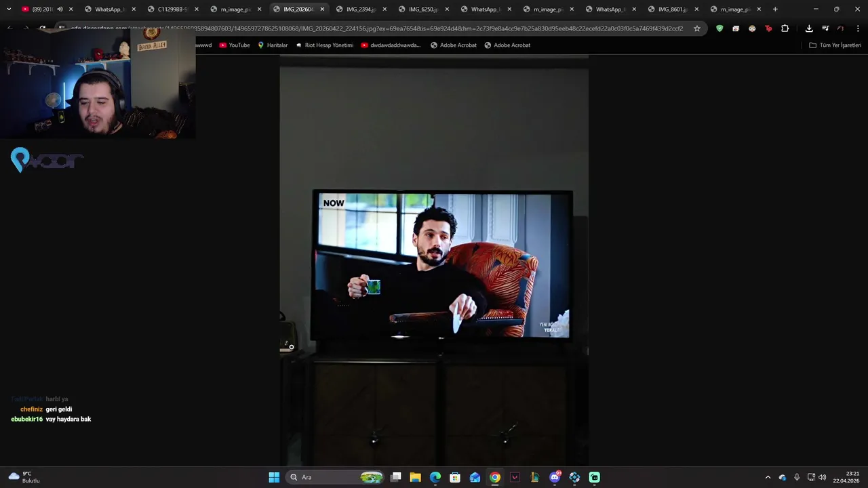Open the cartoon face extension icon

(752, 28)
